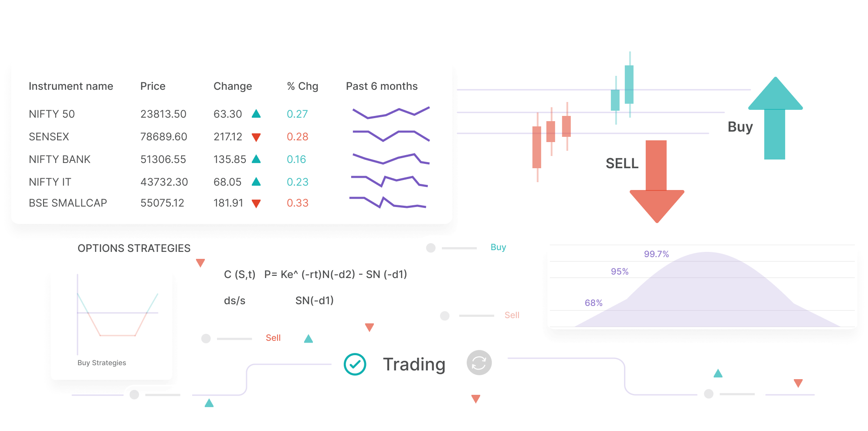Select the gray radio dot beside teal Buy
The width and height of the screenshot is (868, 431).
click(431, 248)
